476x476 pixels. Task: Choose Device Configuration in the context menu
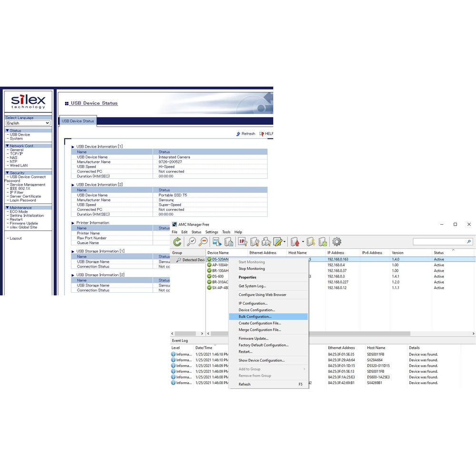coord(268,310)
